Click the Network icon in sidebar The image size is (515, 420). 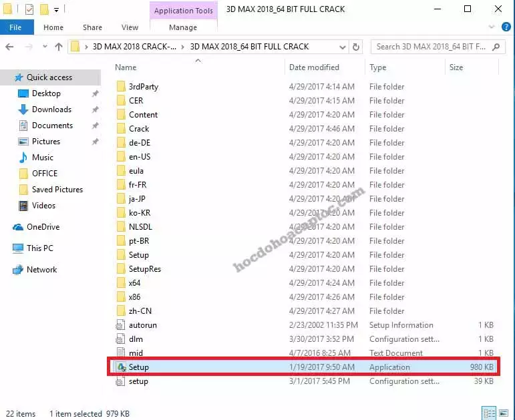[x=18, y=270]
